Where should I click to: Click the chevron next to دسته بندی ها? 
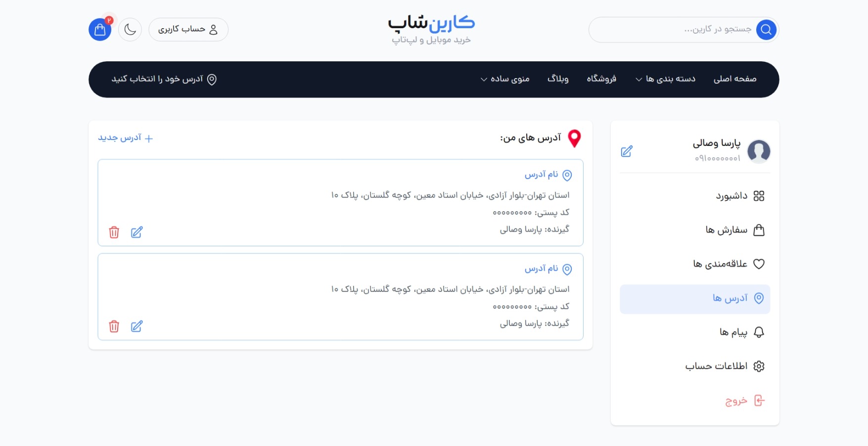[x=639, y=80]
